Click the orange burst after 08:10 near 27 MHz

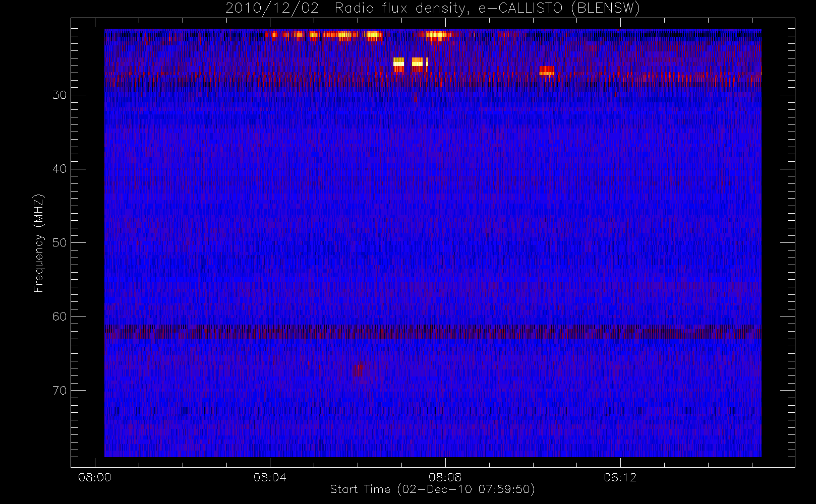point(547,71)
